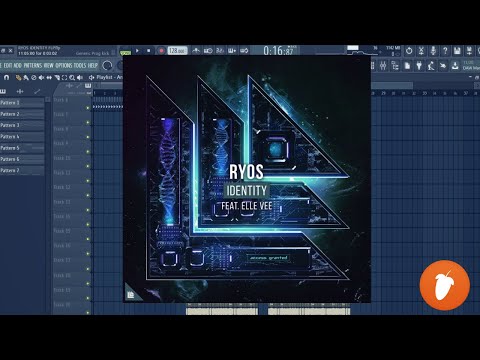Click the circular arrow icon in top toolbar

tap(409, 51)
